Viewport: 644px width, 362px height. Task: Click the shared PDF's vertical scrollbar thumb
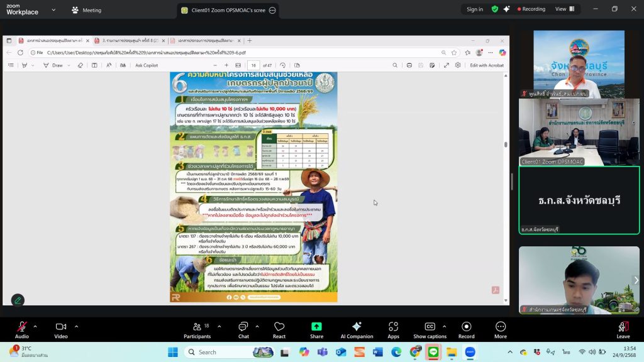[506, 145]
